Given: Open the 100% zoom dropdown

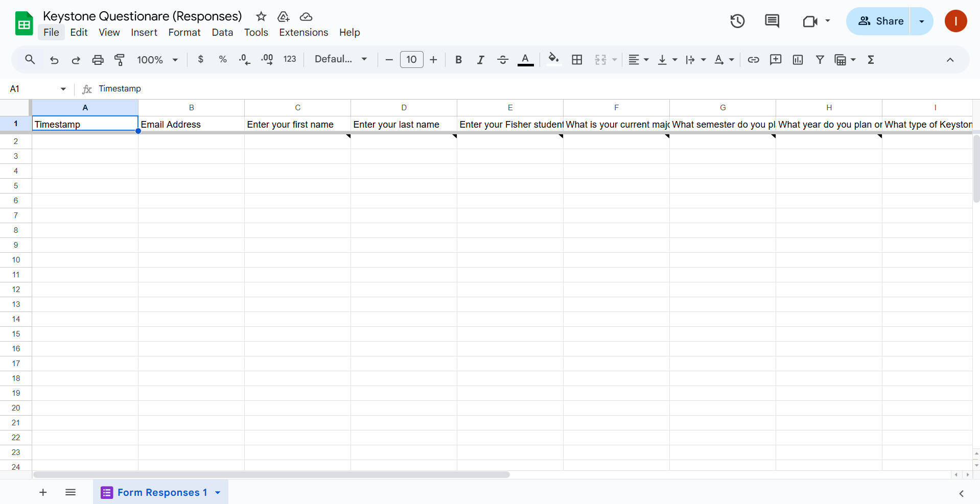Looking at the screenshot, I should click(x=157, y=60).
